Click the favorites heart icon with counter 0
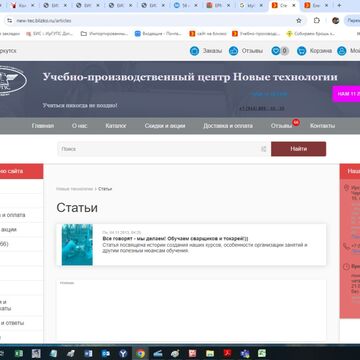Viewport: 360px width, 360px height. (276, 51)
